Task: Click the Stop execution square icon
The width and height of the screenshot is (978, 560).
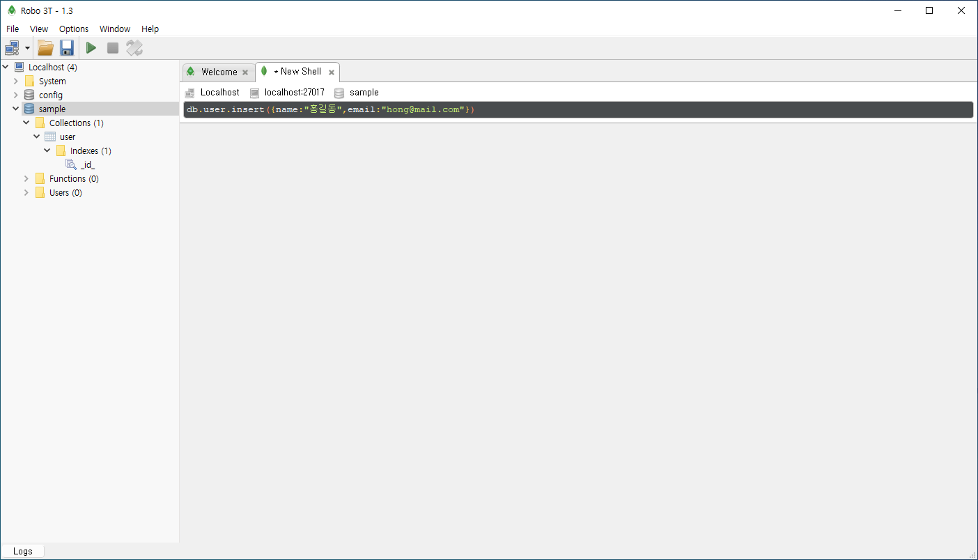Action: pyautogui.click(x=113, y=48)
